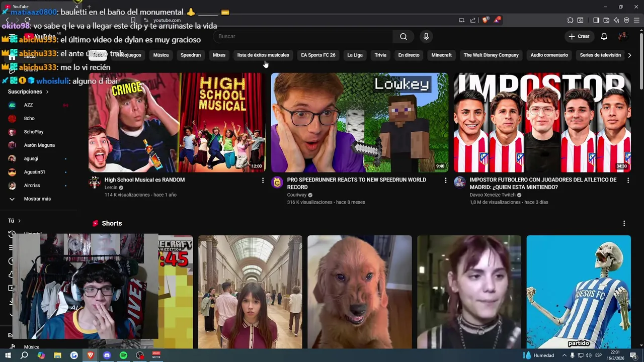Open options for PRO SPEEDRUNNER video
The width and height of the screenshot is (644, 362).
coord(445,180)
